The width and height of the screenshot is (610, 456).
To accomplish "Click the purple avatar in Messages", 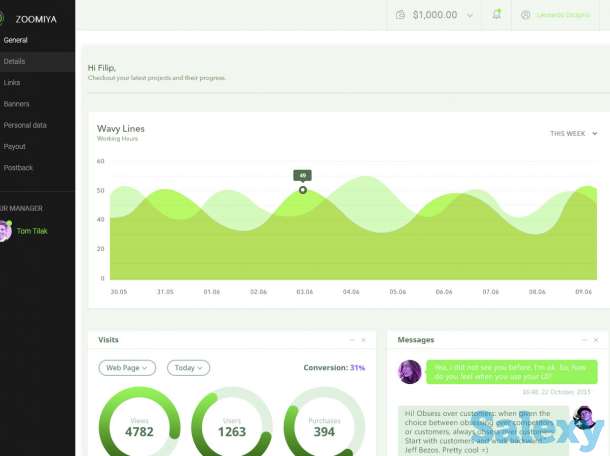I will coord(410,372).
